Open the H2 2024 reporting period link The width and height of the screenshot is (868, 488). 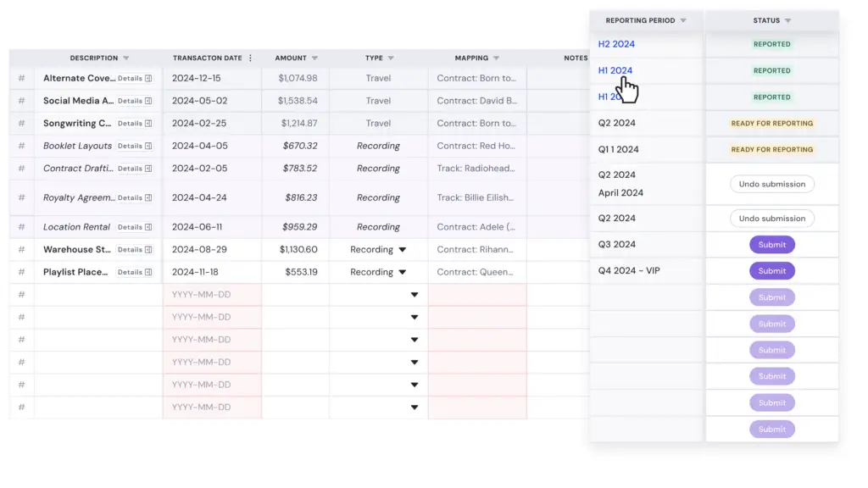[x=616, y=44]
